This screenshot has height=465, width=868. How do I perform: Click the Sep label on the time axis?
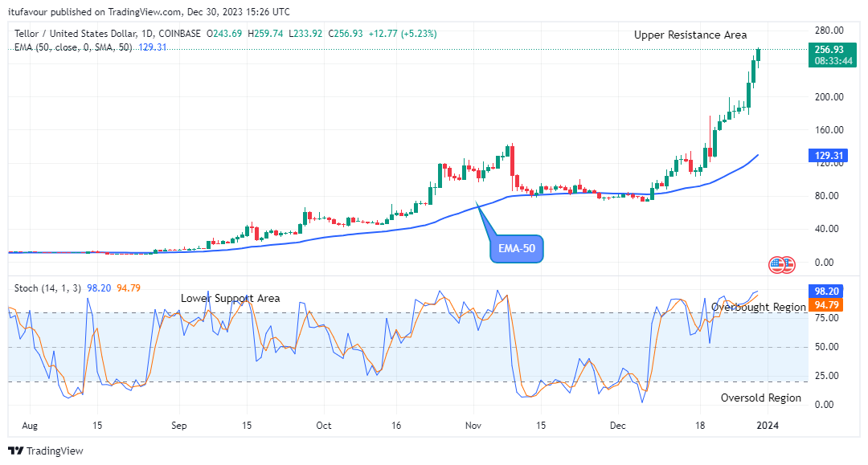pyautogui.click(x=178, y=425)
